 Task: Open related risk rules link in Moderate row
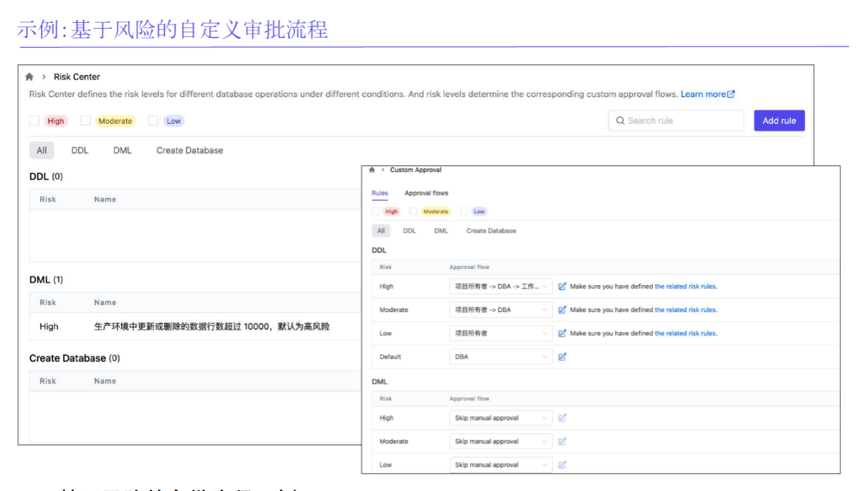[686, 309]
